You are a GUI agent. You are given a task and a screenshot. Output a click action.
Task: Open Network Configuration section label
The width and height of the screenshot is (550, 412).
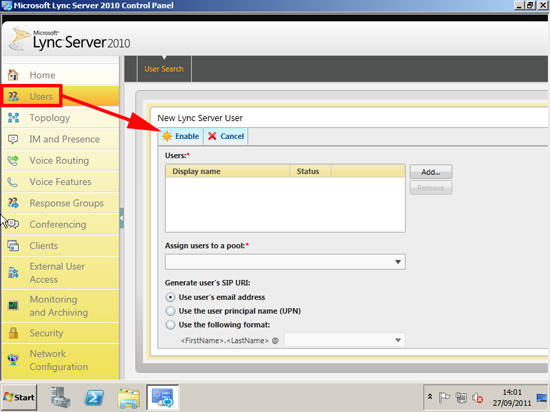58,360
